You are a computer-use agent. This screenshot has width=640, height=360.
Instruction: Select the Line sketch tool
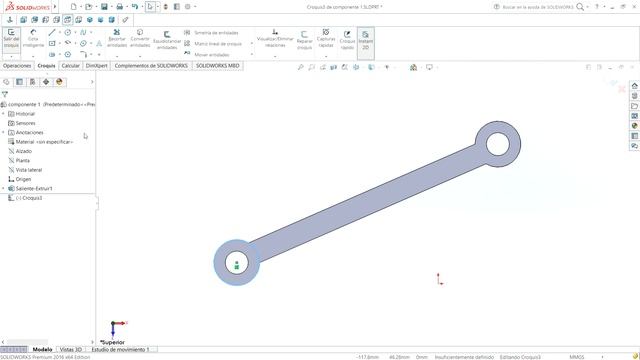click(x=52, y=32)
